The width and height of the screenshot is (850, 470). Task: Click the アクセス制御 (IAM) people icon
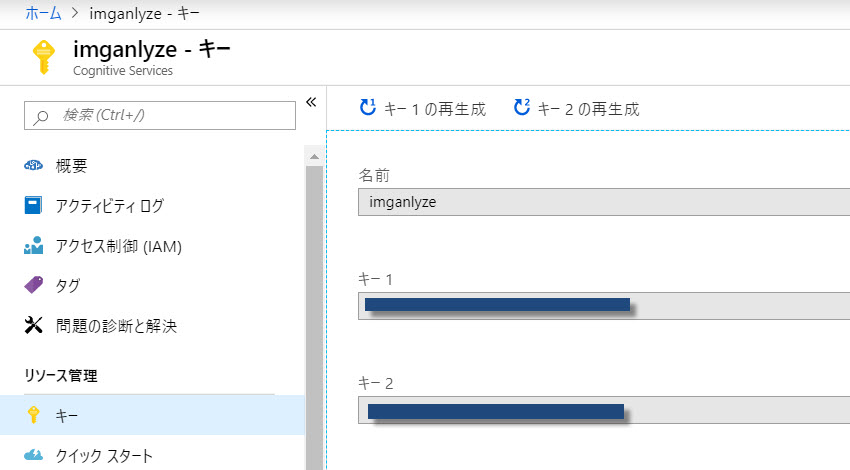click(x=34, y=246)
